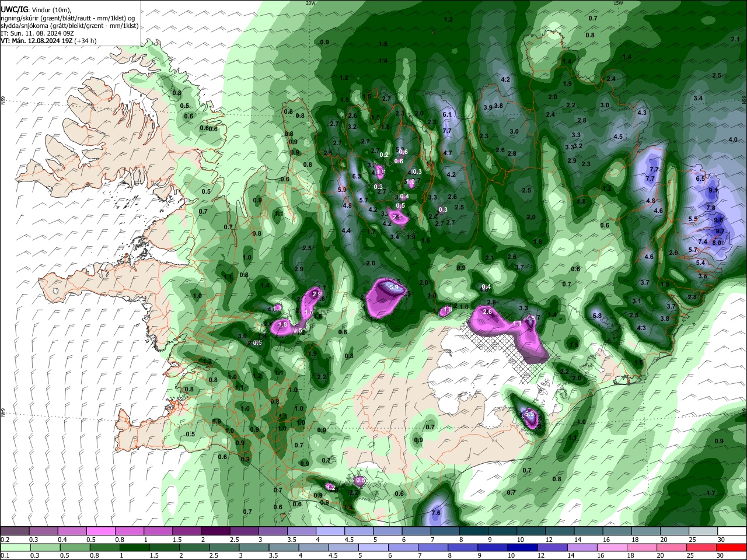Image resolution: width=747 pixels, height=560 pixels.
Task: Click the initial time 'IT: Sun. 11. 08. 2024 09Z'
Action: pos(37,33)
